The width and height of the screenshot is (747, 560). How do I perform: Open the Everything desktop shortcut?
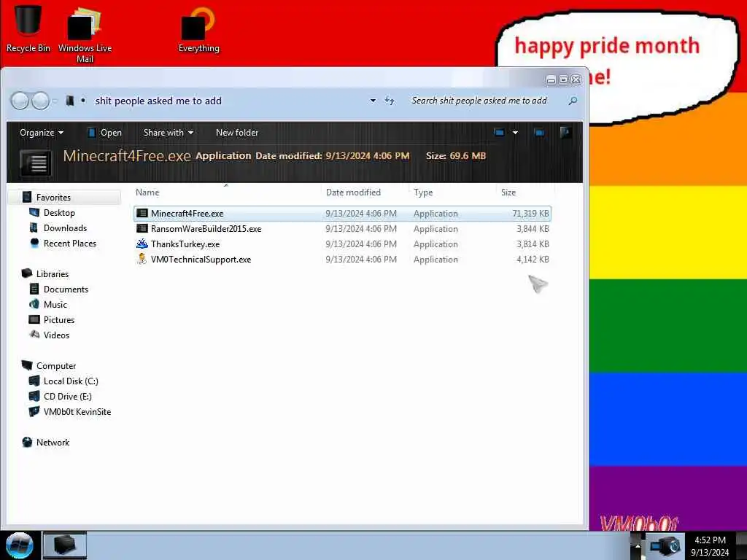click(x=198, y=28)
